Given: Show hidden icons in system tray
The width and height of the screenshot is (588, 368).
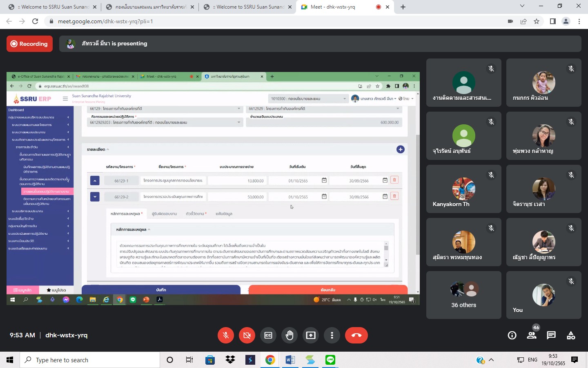Looking at the screenshot, I should pos(491,360).
